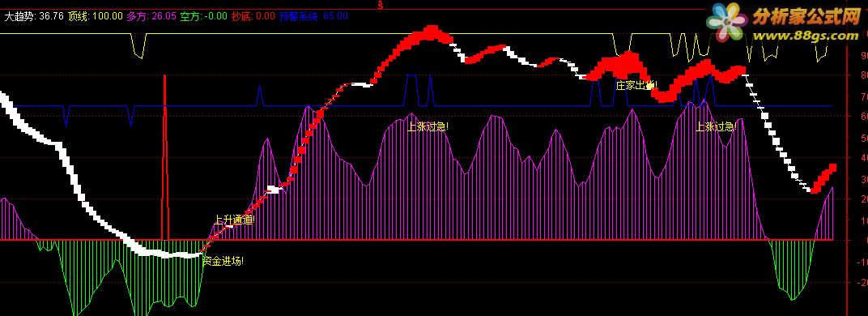The image size is (868, 316).
Task: Click the 抄底: 0.00 red readout
Action: [253, 16]
